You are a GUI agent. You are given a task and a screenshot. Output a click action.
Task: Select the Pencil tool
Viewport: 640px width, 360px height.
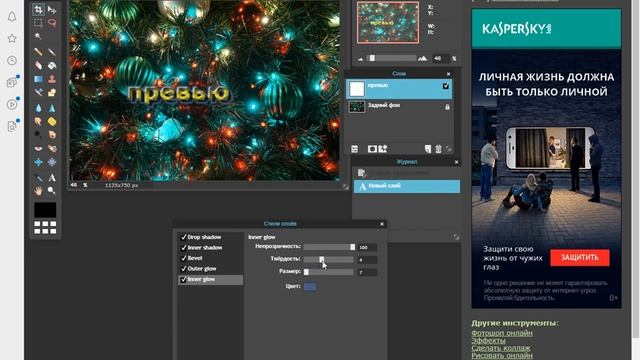(x=38, y=52)
